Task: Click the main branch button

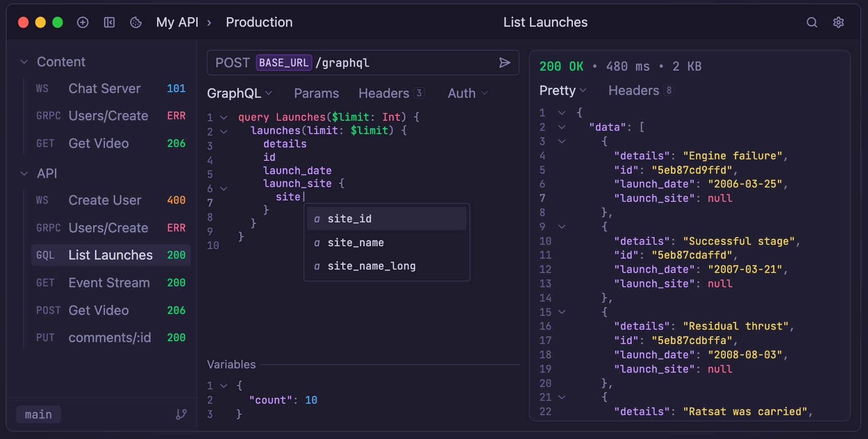Action: click(38, 414)
